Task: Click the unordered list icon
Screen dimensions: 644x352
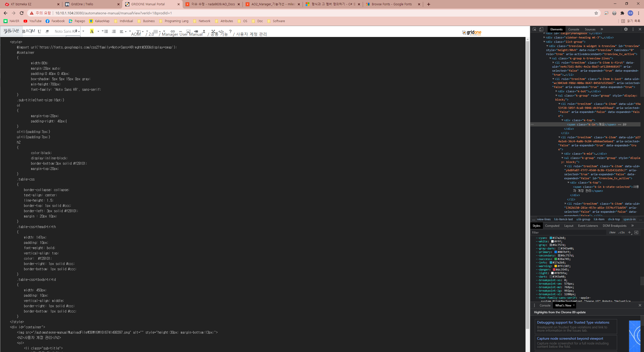Action: [106, 31]
